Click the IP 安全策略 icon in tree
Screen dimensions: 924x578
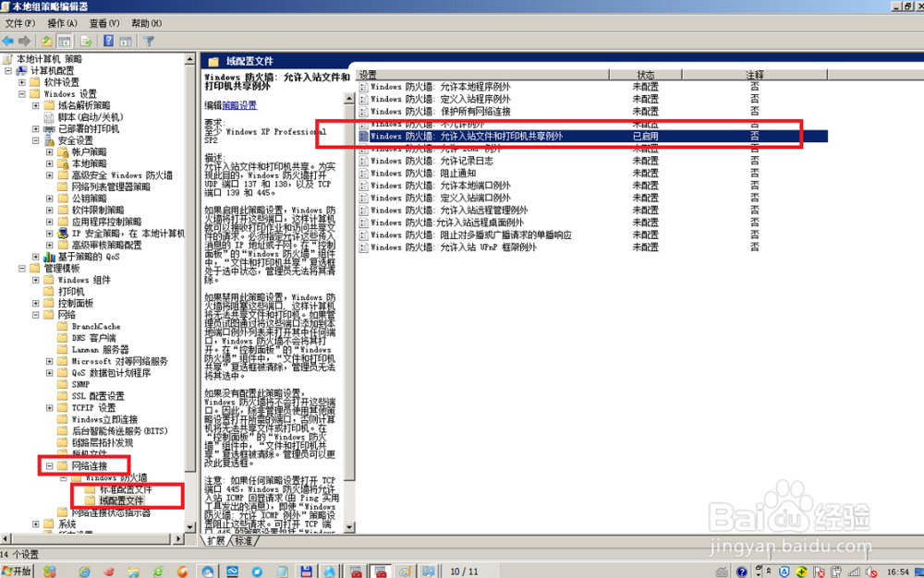(x=63, y=233)
